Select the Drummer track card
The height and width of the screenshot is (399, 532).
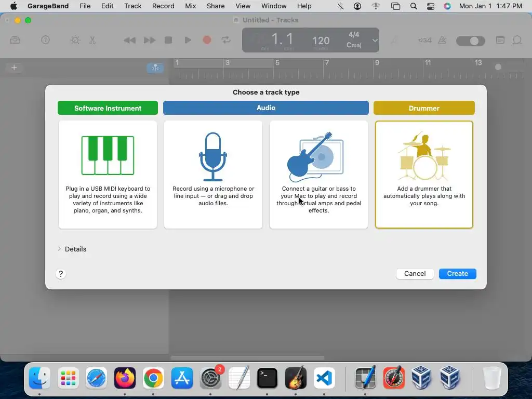[x=424, y=175]
